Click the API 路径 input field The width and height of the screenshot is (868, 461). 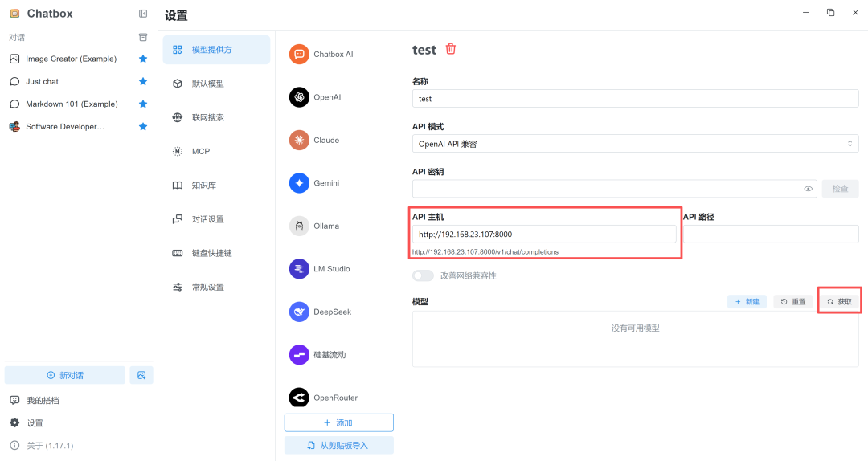771,234
